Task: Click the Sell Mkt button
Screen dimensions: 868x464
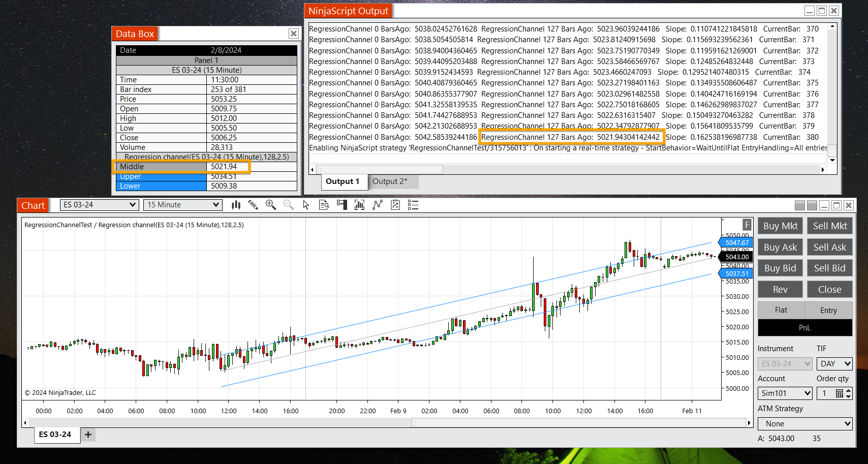Action: coord(830,226)
